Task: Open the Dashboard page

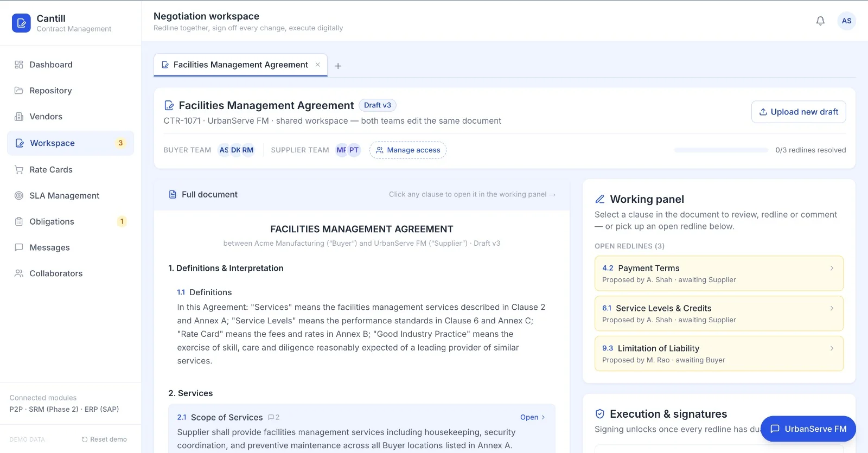Action: point(71,65)
